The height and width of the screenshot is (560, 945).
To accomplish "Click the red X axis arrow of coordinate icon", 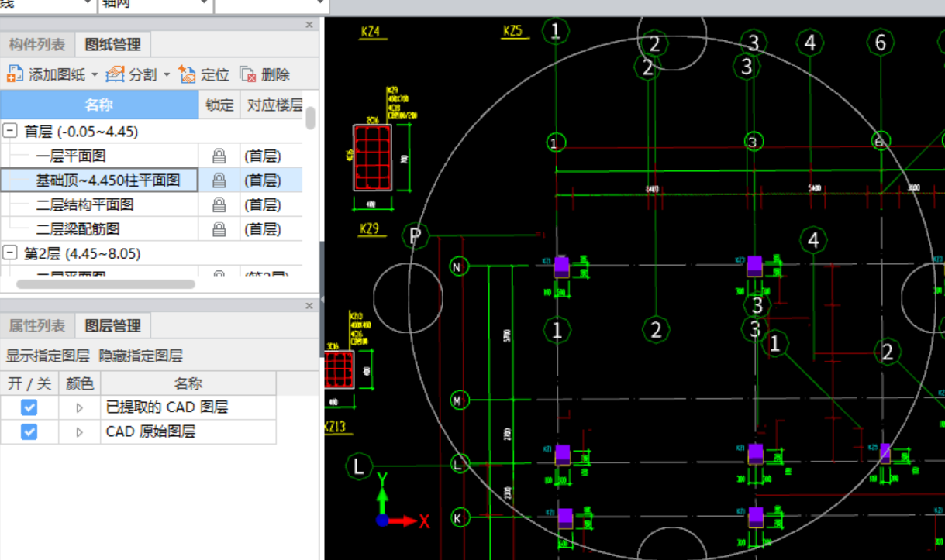I will [x=402, y=521].
